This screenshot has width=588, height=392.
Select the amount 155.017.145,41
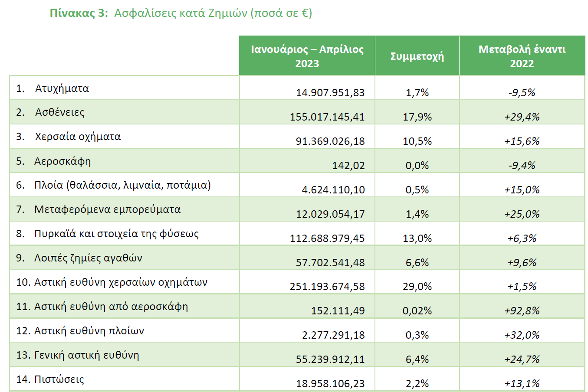pyautogui.click(x=327, y=117)
